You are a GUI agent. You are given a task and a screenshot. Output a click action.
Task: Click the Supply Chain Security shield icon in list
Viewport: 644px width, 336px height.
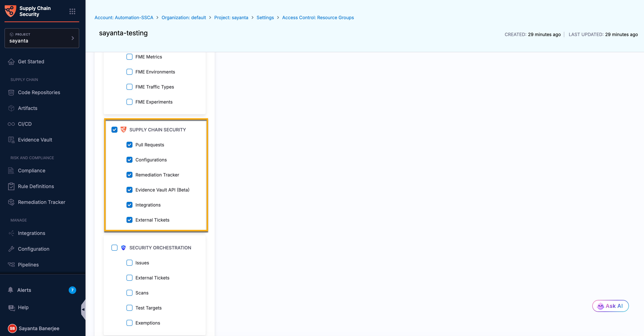(x=123, y=130)
